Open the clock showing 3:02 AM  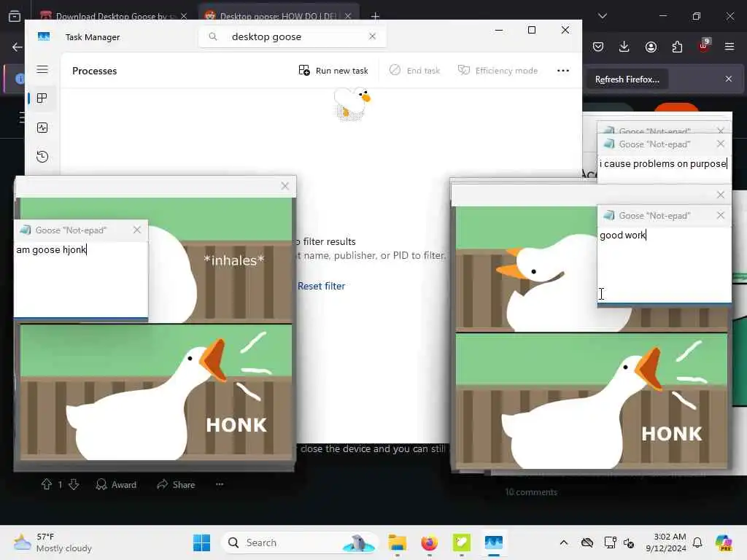666,542
